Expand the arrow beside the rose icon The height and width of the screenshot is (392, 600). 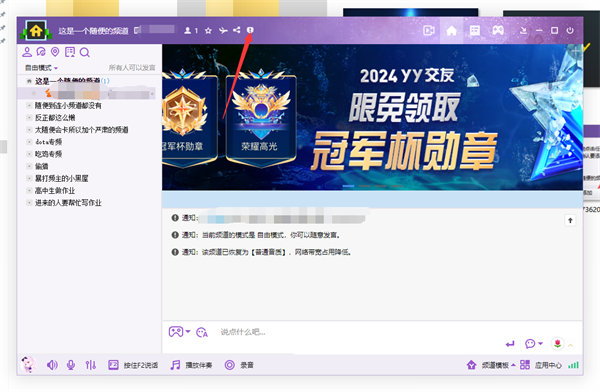tap(571, 345)
